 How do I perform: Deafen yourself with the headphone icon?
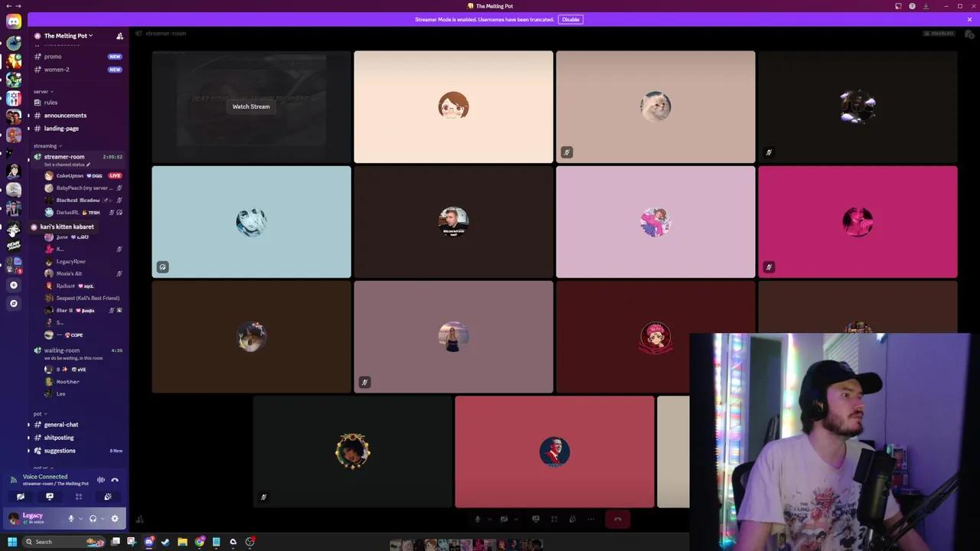pyautogui.click(x=93, y=518)
